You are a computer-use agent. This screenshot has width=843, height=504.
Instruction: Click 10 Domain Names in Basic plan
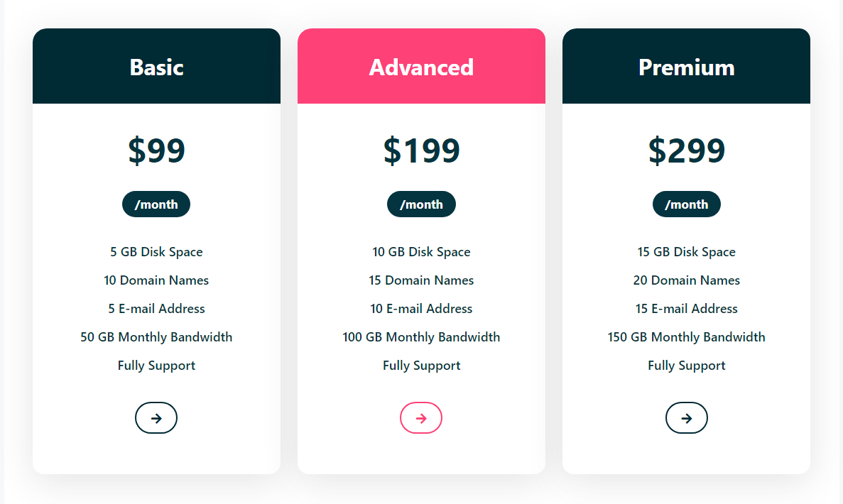pyautogui.click(x=156, y=280)
